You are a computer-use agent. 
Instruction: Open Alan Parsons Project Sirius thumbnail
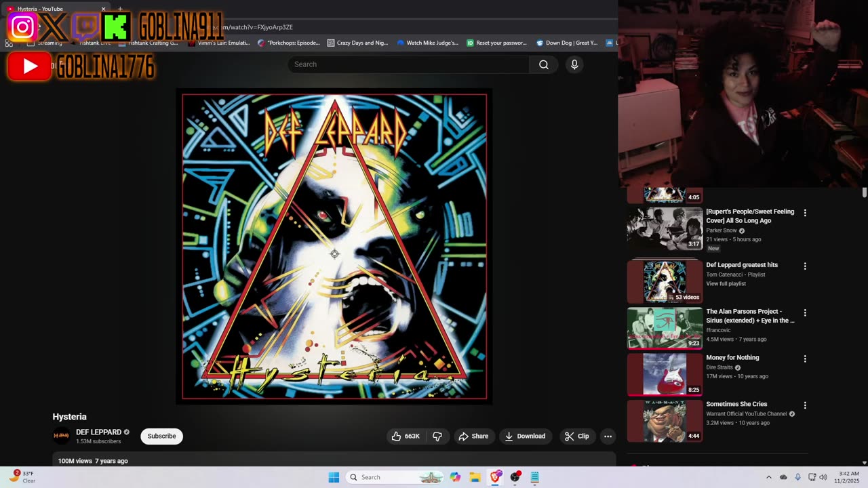point(665,328)
